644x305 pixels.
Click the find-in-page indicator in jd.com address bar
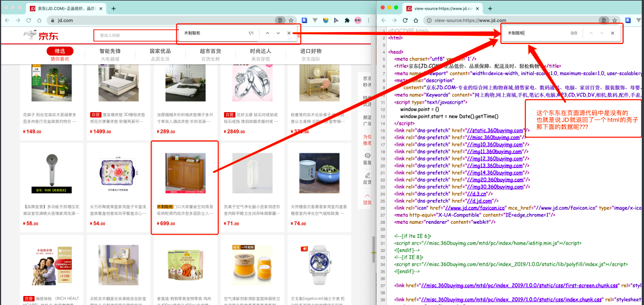point(280,20)
